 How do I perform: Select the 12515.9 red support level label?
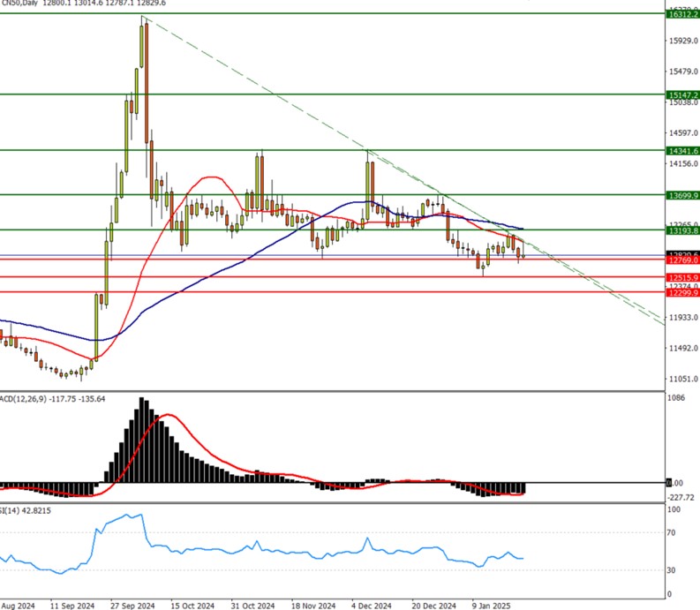(x=681, y=277)
